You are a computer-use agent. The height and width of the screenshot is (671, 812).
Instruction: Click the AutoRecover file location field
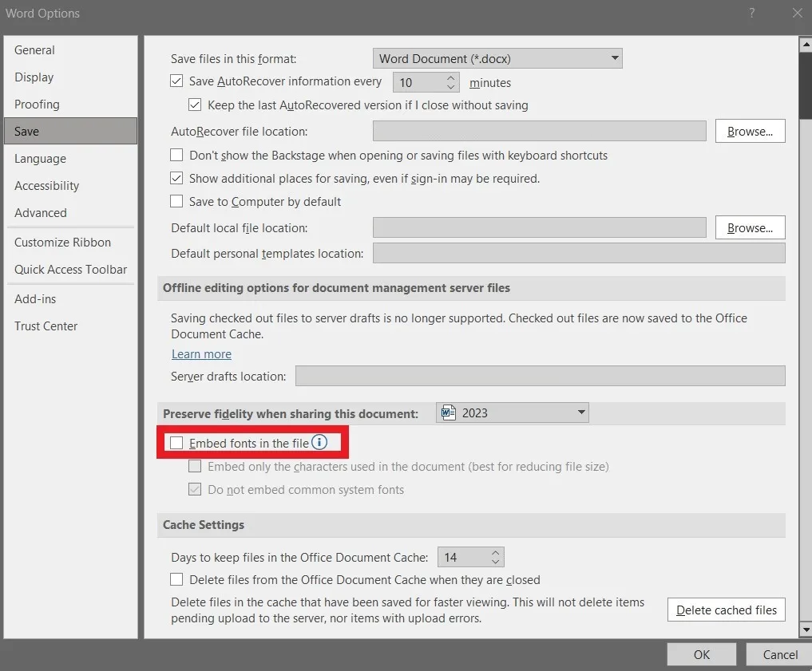click(x=539, y=131)
